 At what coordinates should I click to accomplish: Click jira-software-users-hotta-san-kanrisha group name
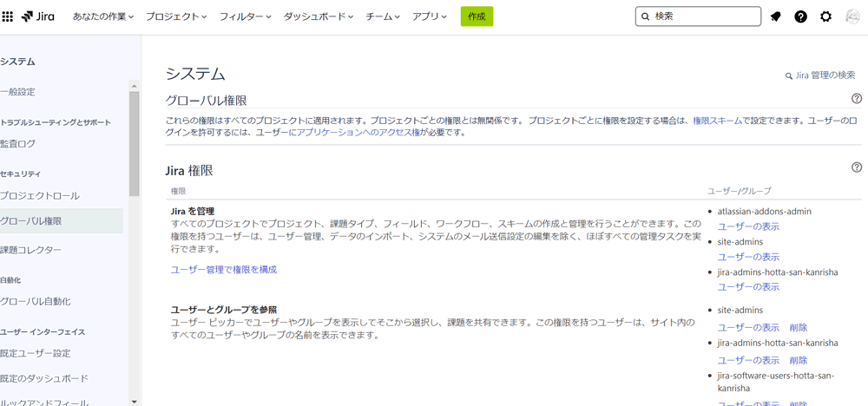[x=775, y=382]
